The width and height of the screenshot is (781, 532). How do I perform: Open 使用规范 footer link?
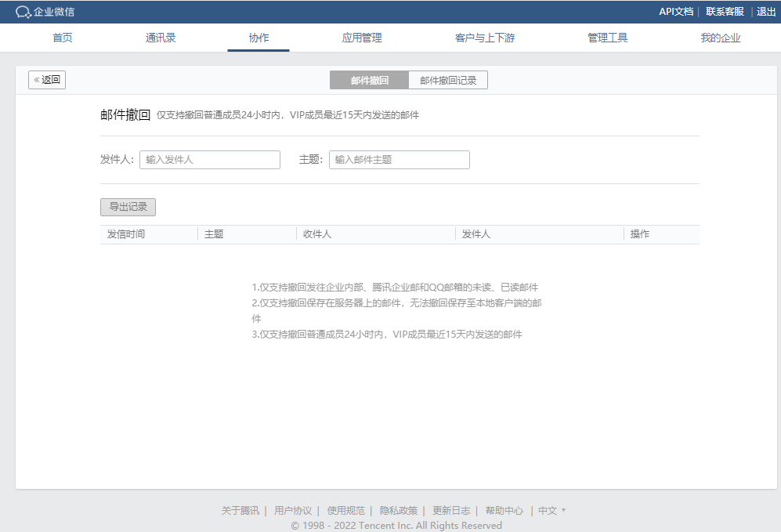pos(345,511)
